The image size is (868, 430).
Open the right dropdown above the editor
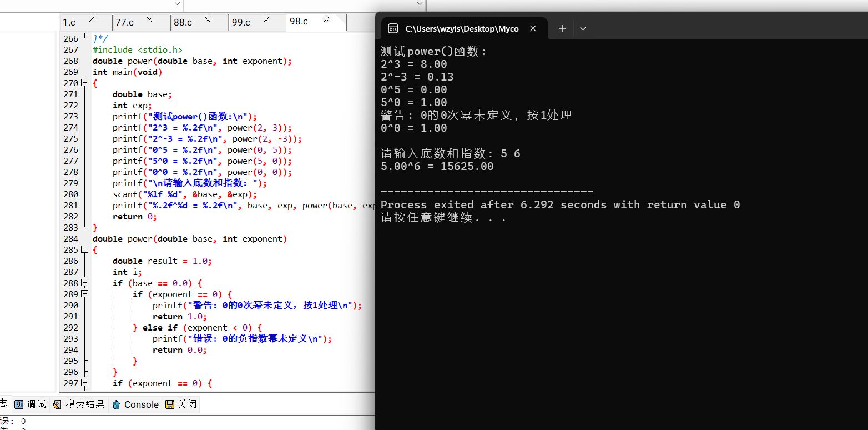420,4
